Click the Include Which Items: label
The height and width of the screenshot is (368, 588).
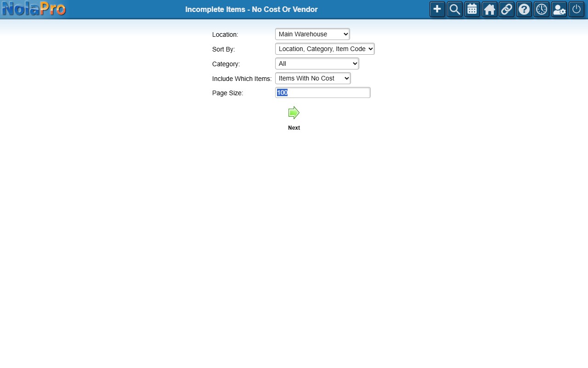tap(242, 79)
